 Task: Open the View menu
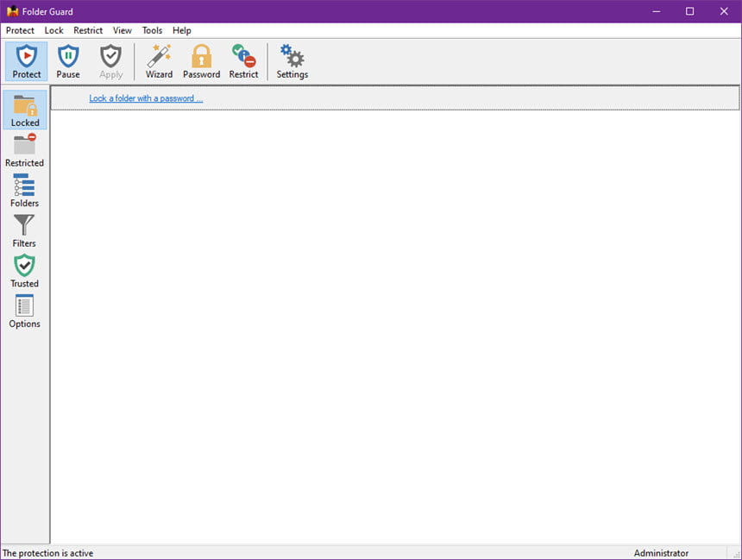pos(123,30)
